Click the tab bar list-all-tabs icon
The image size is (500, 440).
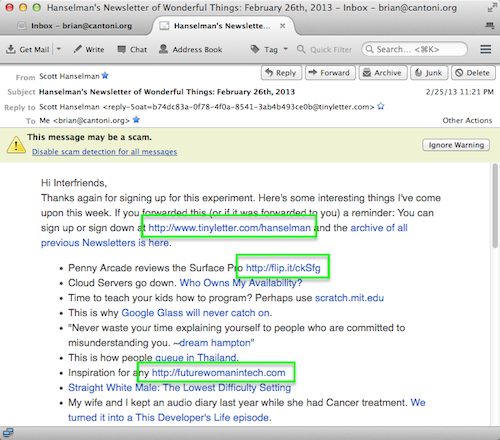pyautogui.click(x=489, y=25)
